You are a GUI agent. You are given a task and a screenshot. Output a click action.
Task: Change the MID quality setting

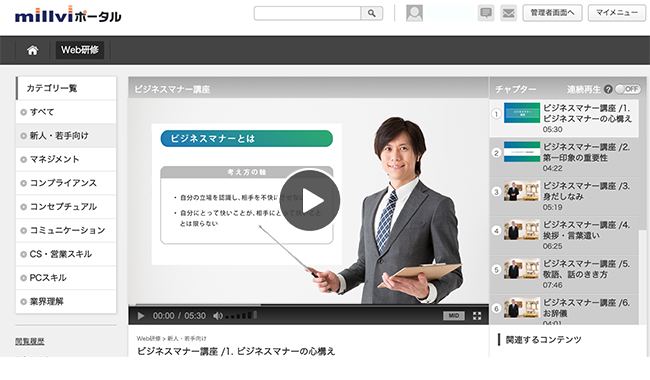click(454, 316)
